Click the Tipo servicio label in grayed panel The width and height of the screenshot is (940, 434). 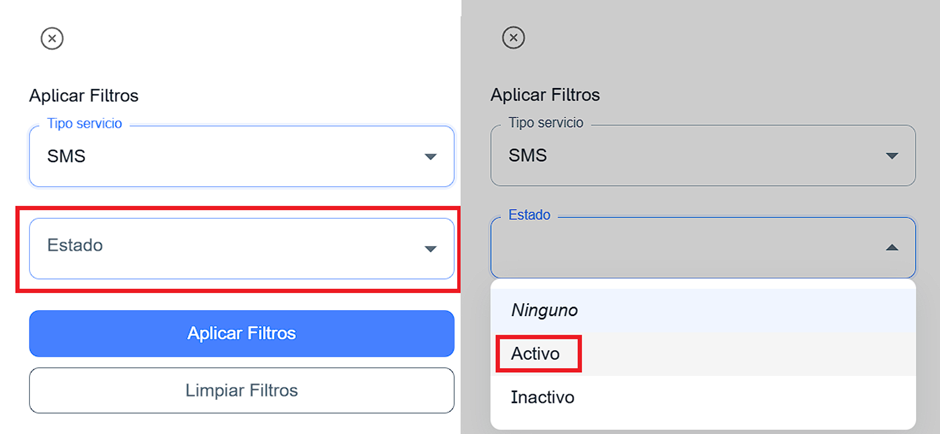click(546, 123)
